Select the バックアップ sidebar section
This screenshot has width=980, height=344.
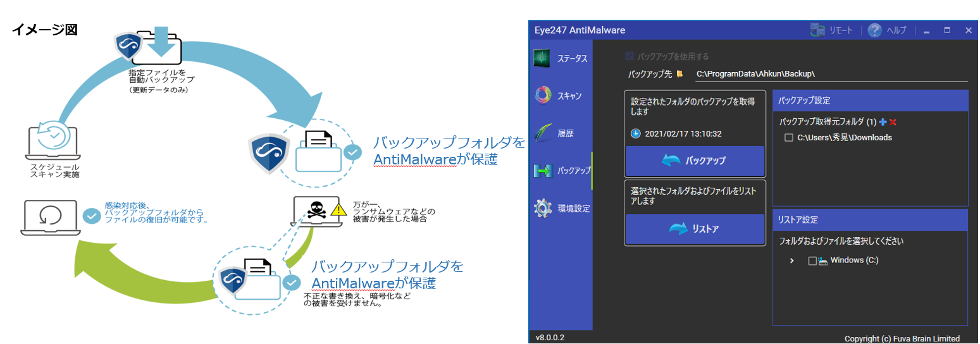(x=561, y=171)
